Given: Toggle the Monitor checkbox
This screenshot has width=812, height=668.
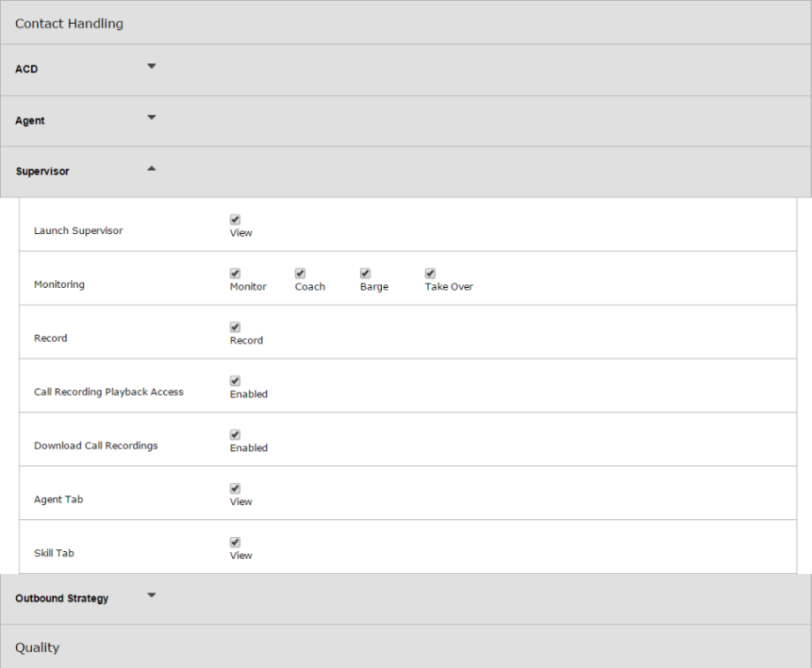Looking at the screenshot, I should pos(235,273).
